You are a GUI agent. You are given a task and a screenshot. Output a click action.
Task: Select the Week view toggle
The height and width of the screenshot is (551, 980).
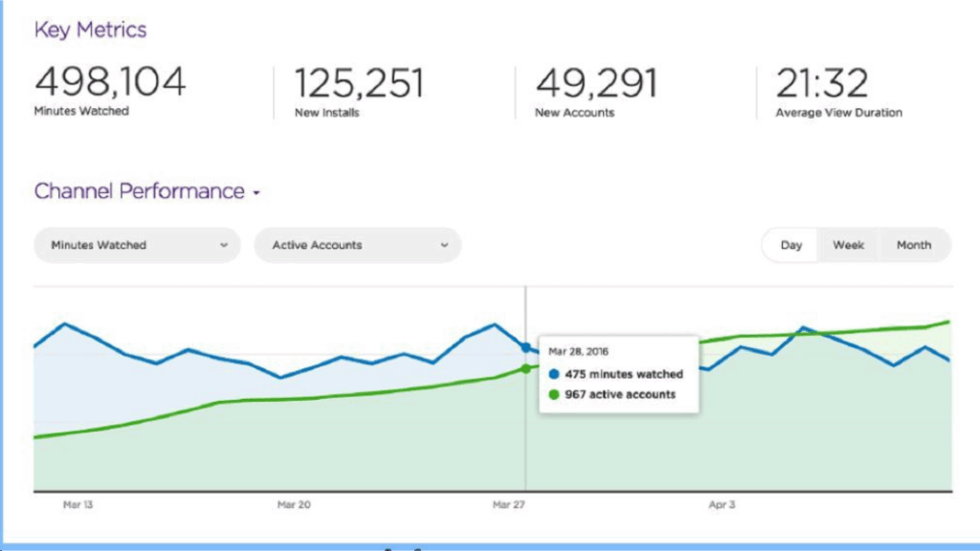coord(848,245)
